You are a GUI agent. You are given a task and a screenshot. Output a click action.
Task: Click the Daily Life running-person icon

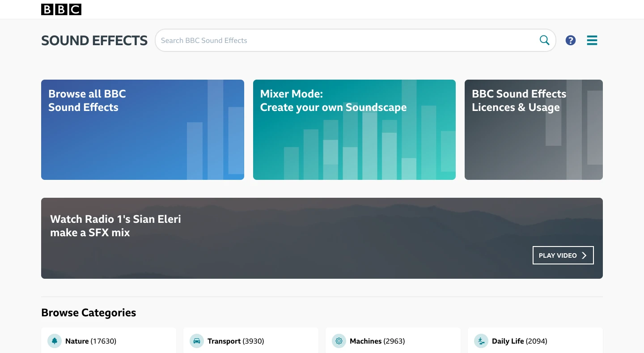[x=481, y=341]
